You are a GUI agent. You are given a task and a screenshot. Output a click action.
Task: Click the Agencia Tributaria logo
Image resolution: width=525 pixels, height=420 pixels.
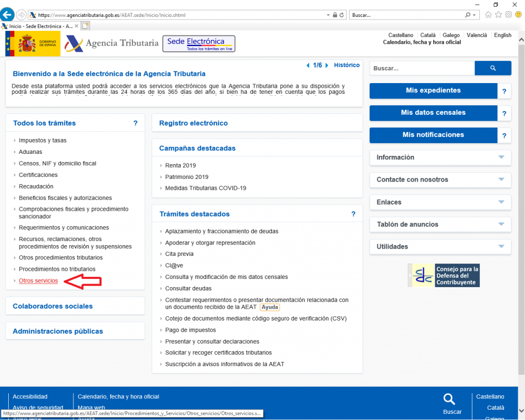tap(112, 44)
